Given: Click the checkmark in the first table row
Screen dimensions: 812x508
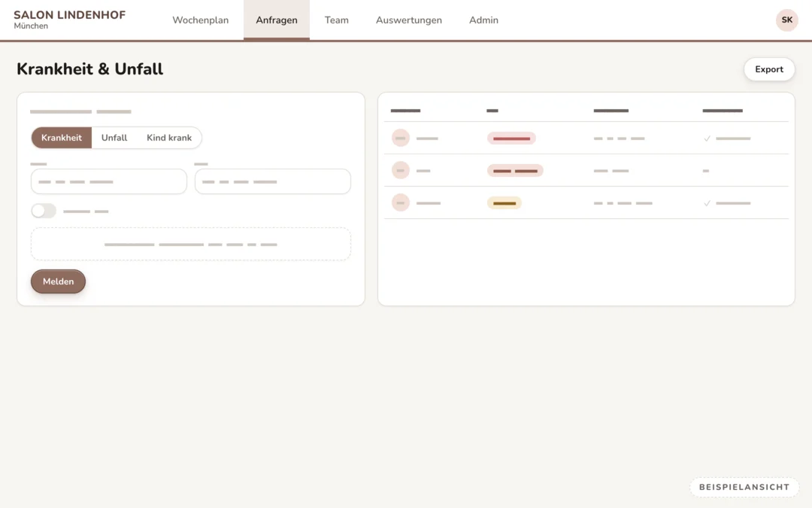Looking at the screenshot, I should tap(707, 138).
